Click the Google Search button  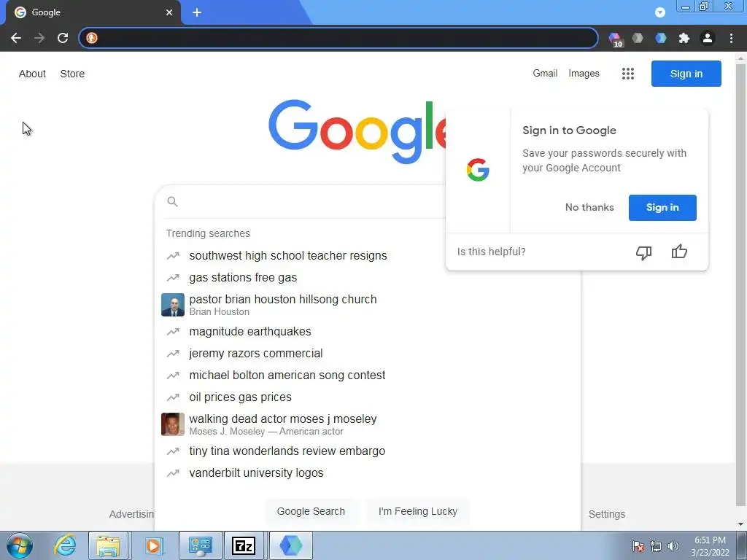[x=311, y=511]
